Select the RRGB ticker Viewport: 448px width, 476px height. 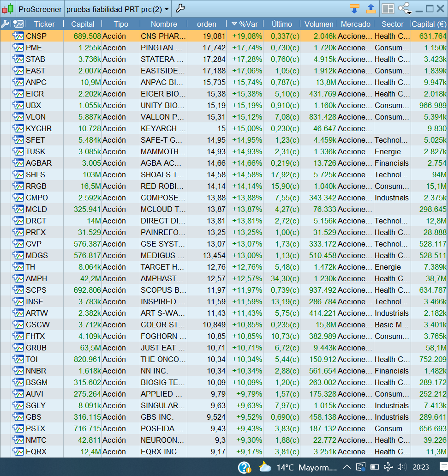click(36, 186)
